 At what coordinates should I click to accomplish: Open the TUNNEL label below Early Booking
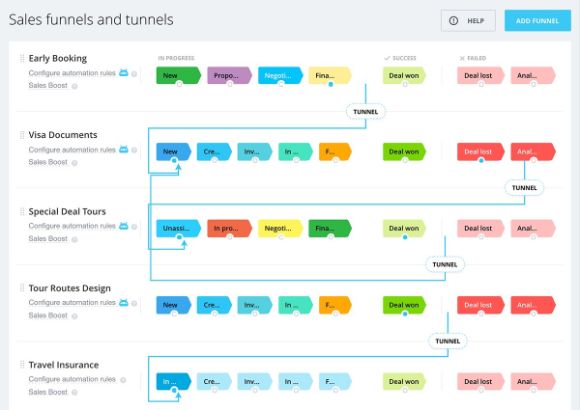[365, 112]
